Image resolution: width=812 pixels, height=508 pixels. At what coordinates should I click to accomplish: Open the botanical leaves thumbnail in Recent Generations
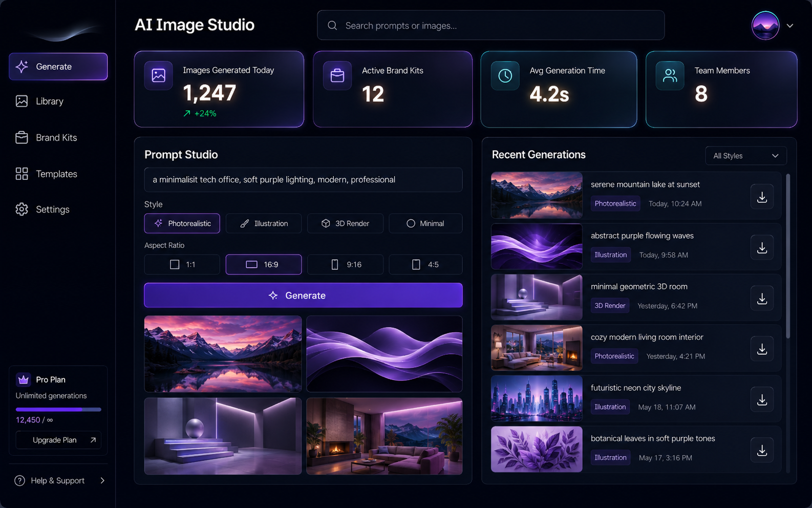(x=537, y=449)
